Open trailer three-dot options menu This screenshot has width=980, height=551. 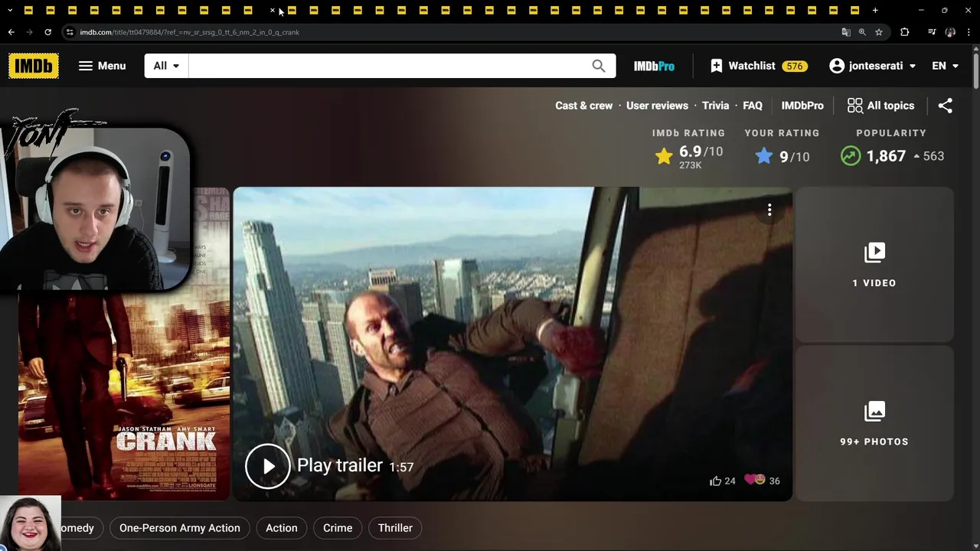click(769, 210)
